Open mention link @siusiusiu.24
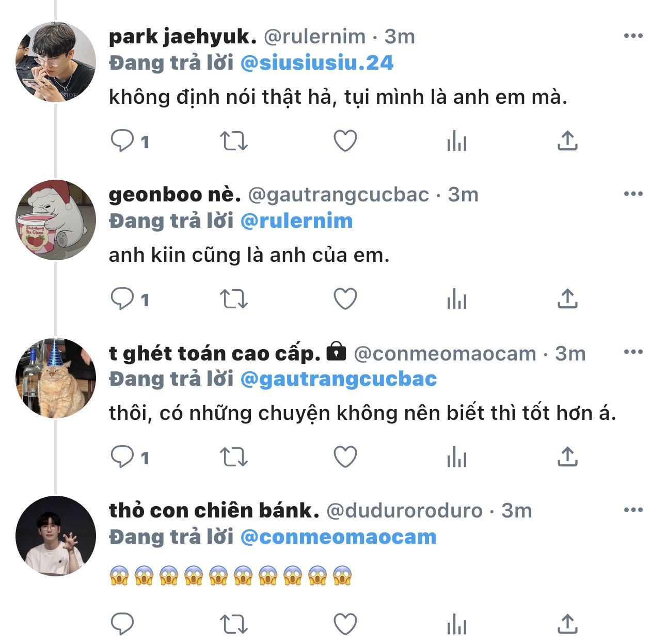The image size is (666, 644). tap(317, 63)
